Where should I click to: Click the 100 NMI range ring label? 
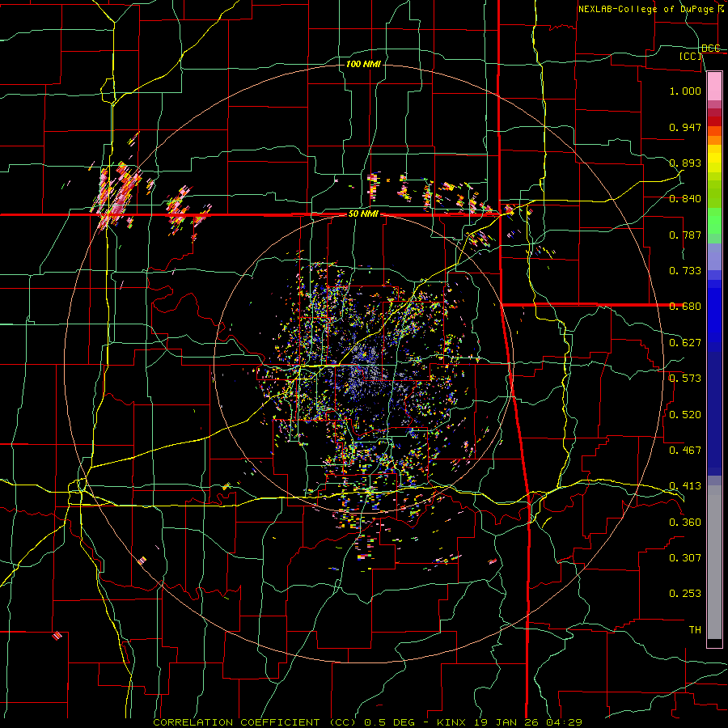(363, 64)
